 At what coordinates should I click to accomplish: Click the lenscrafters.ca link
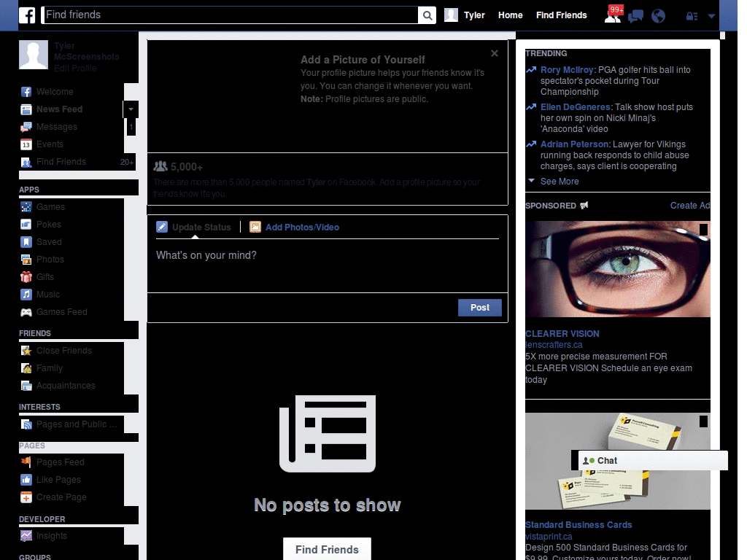pos(554,345)
